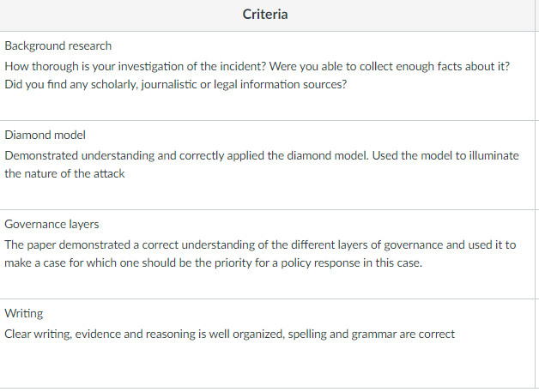The height and width of the screenshot is (392, 539).
Task: Select the Governance layers criterion title
Action: [x=51, y=225]
